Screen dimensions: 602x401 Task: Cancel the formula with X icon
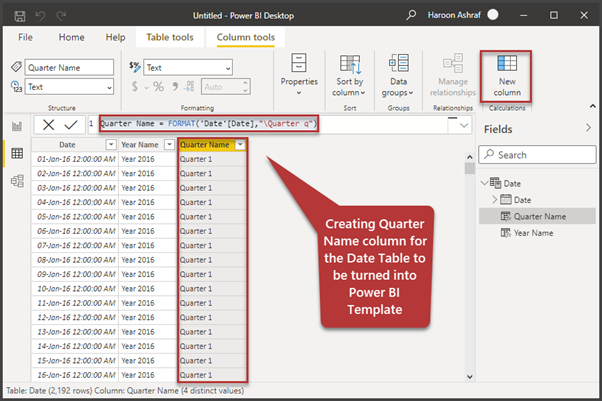click(48, 124)
